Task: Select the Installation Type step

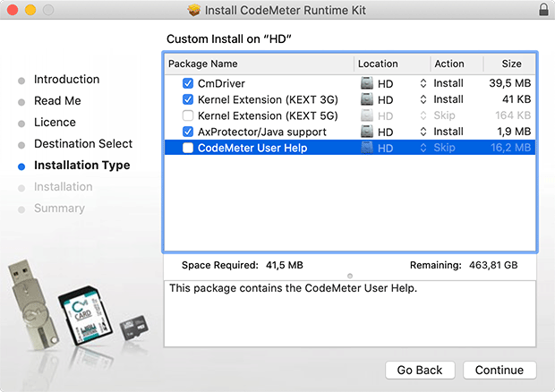Action: pyautogui.click(x=82, y=166)
